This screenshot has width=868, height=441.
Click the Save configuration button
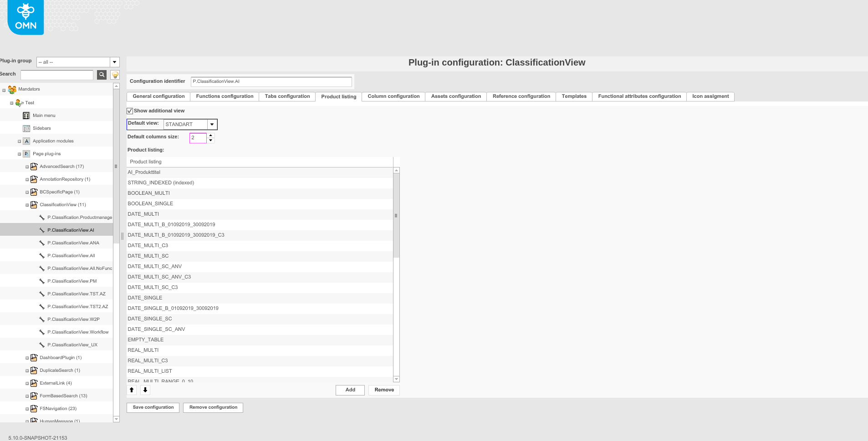pyautogui.click(x=153, y=407)
